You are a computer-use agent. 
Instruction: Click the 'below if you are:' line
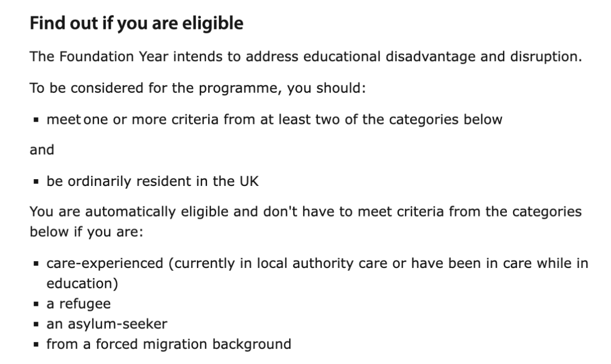click(x=87, y=232)
